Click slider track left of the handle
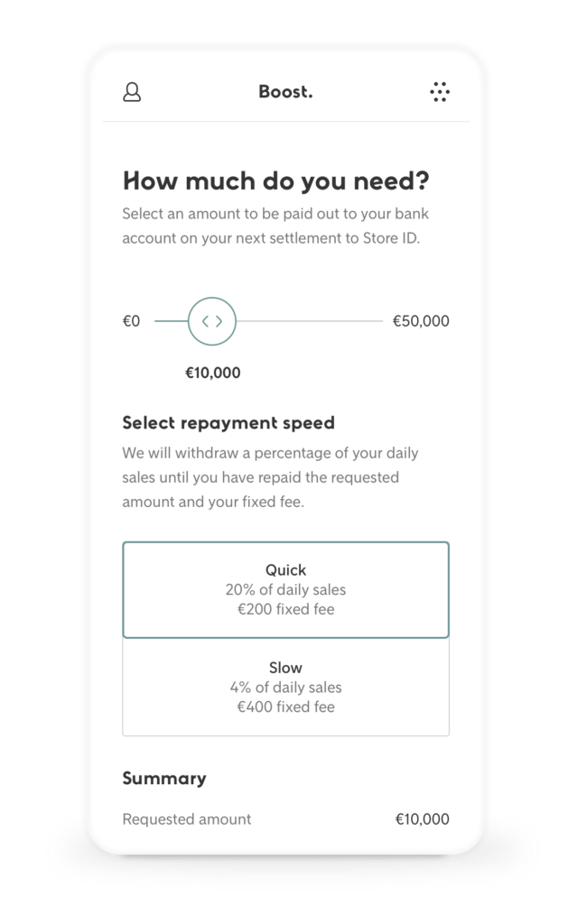Image resolution: width=568 pixels, height=924 pixels. 171,321
